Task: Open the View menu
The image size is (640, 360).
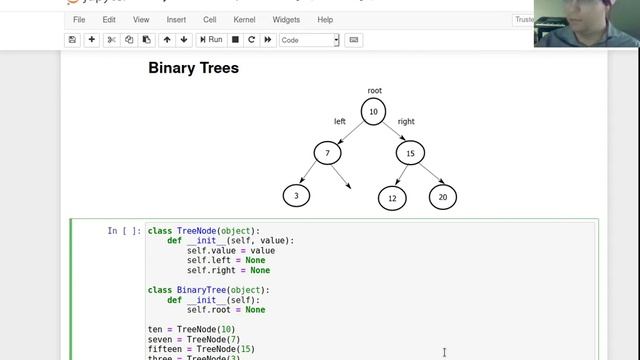Action: coord(141,20)
